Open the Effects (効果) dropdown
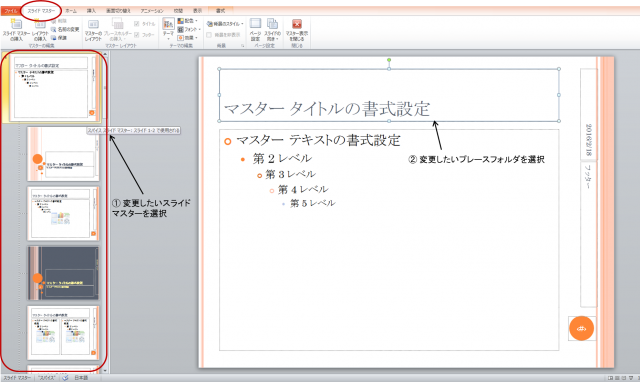 click(x=188, y=38)
